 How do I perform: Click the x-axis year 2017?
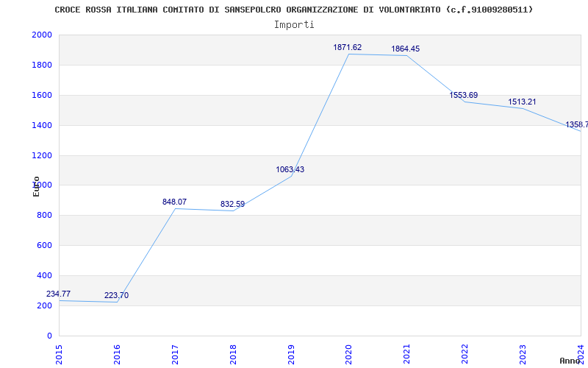[x=175, y=355]
